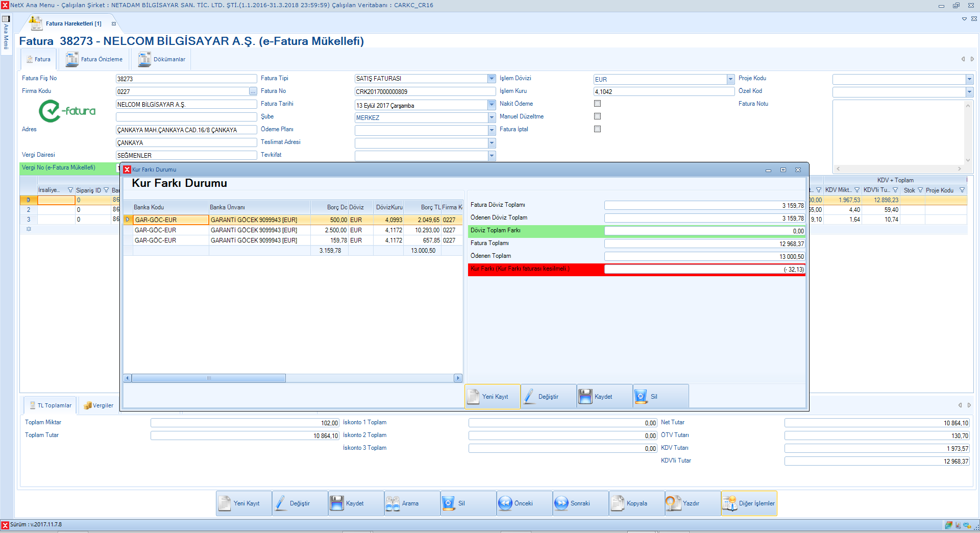Go to the next record with Sonraki
Screen dimensions: 980x533
[x=561, y=503]
